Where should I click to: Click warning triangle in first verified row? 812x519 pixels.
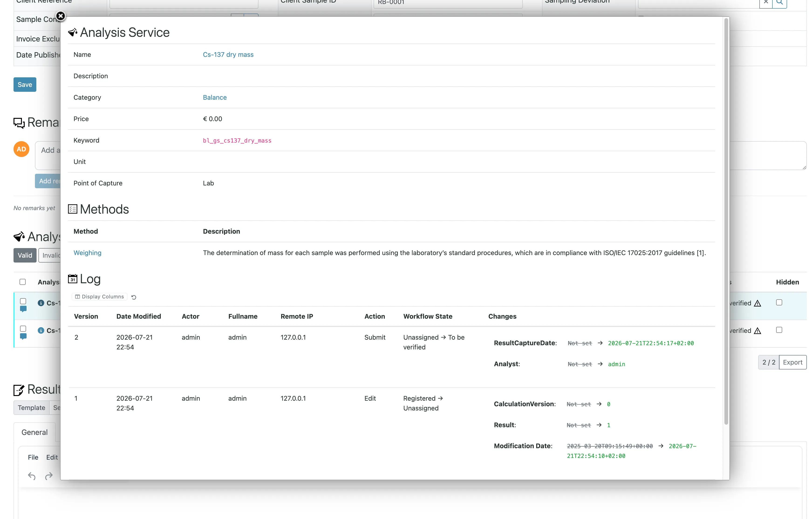click(757, 303)
